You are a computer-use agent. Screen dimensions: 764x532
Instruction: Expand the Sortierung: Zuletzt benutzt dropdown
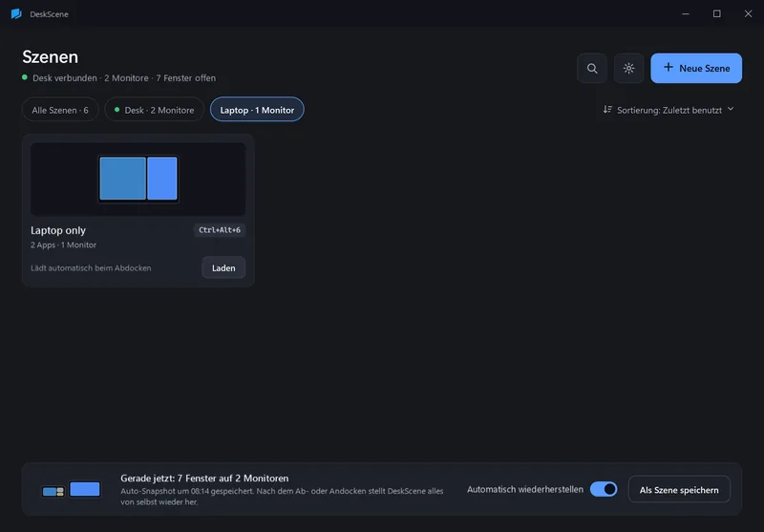[668, 110]
